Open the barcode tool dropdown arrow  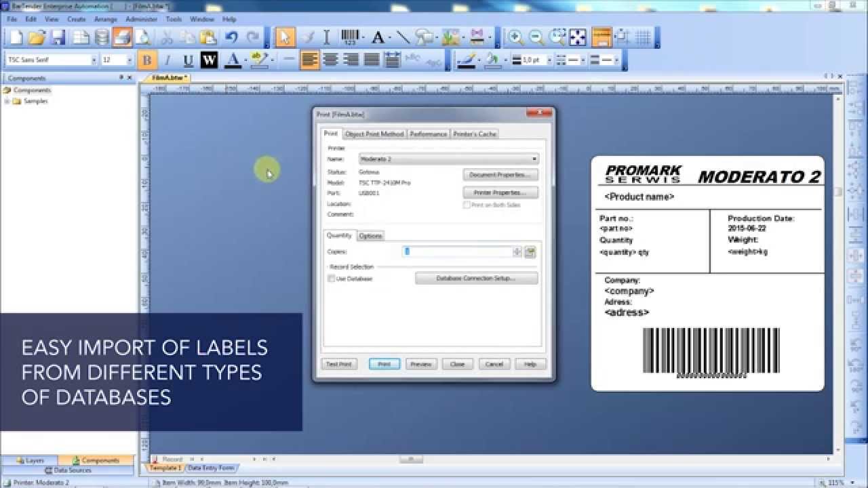tap(364, 37)
